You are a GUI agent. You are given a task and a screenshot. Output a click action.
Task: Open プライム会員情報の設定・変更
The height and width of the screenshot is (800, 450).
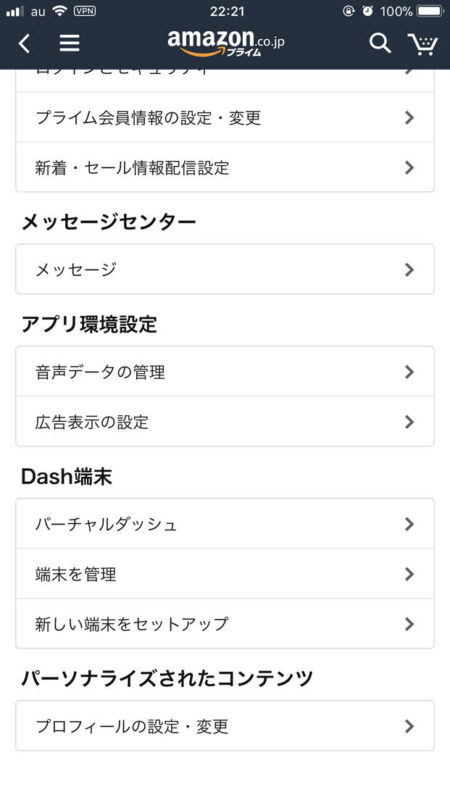click(225, 118)
